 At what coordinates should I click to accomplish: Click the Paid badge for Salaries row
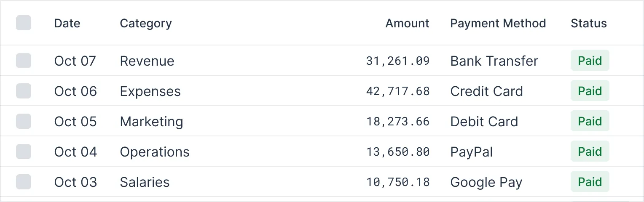(590, 182)
